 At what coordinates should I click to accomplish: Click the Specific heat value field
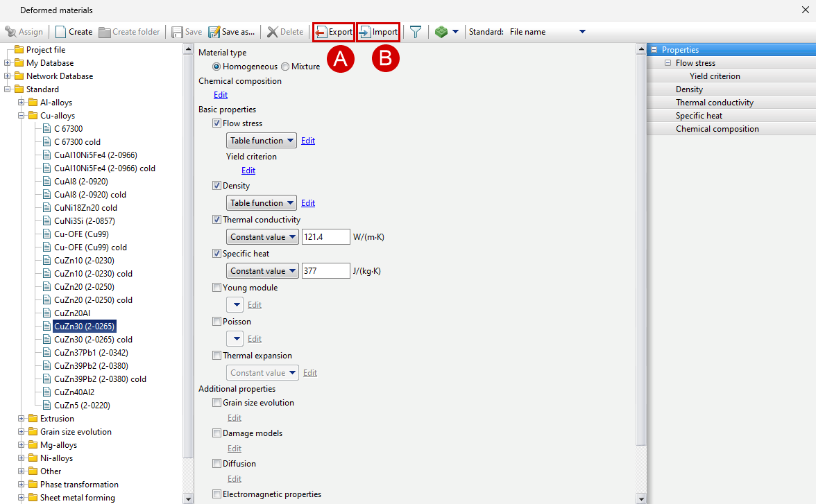click(325, 271)
